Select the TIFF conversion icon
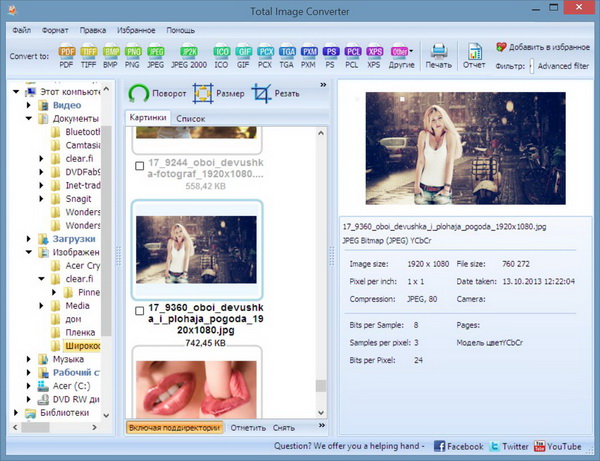This screenshot has width=600, height=461. click(90, 54)
